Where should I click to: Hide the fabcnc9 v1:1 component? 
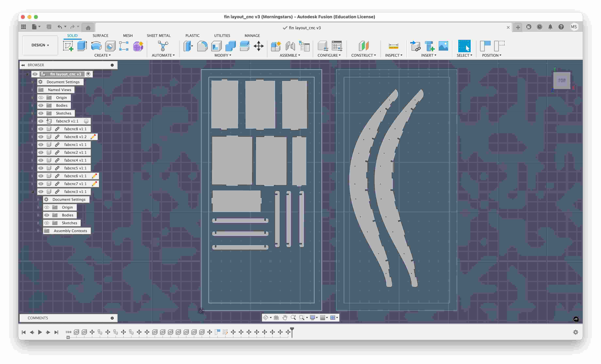point(41,121)
